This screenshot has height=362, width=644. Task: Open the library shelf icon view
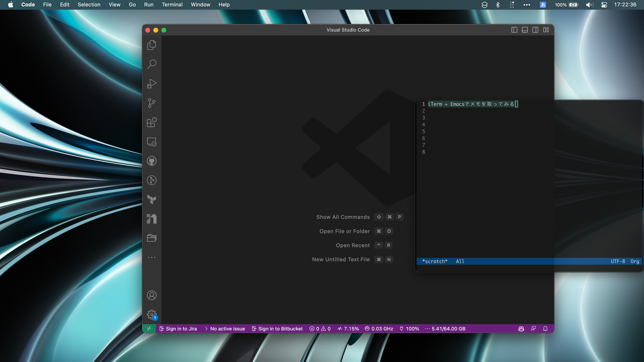(x=152, y=219)
